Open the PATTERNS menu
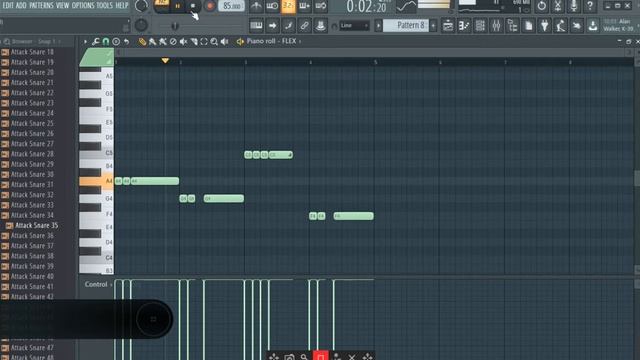The height and width of the screenshot is (360, 640). click(41, 5)
